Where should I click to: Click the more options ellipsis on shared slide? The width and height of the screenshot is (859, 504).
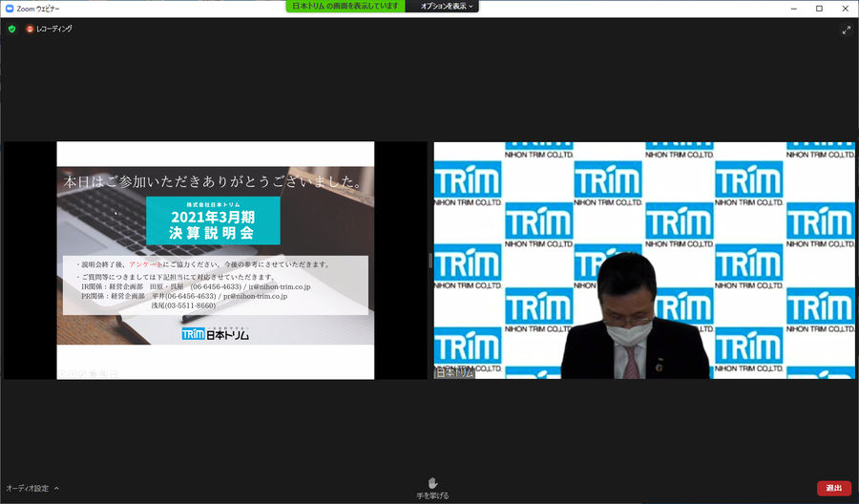tap(114, 374)
